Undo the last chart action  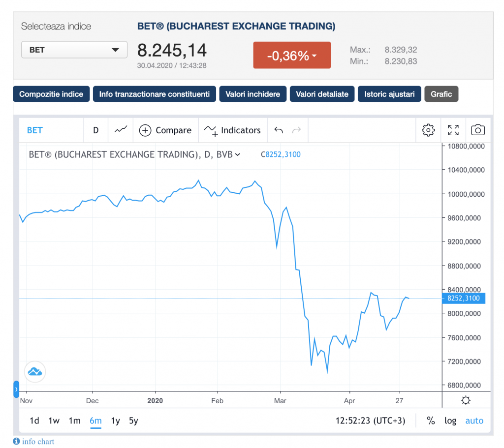(279, 130)
